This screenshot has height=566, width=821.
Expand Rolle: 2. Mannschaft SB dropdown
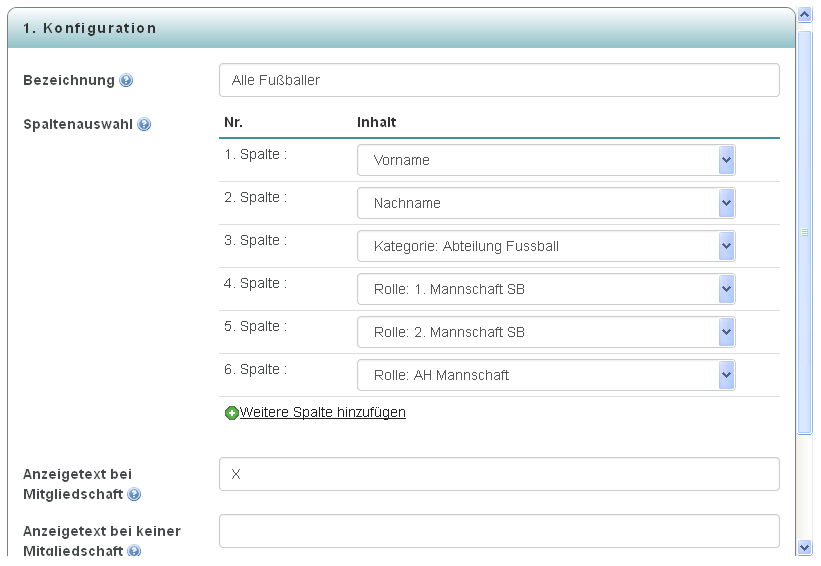point(546,332)
